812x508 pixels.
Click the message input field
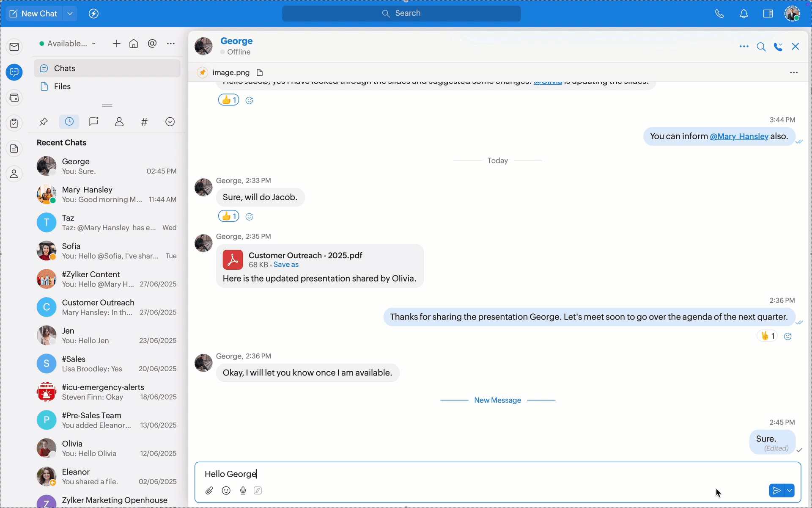465,474
